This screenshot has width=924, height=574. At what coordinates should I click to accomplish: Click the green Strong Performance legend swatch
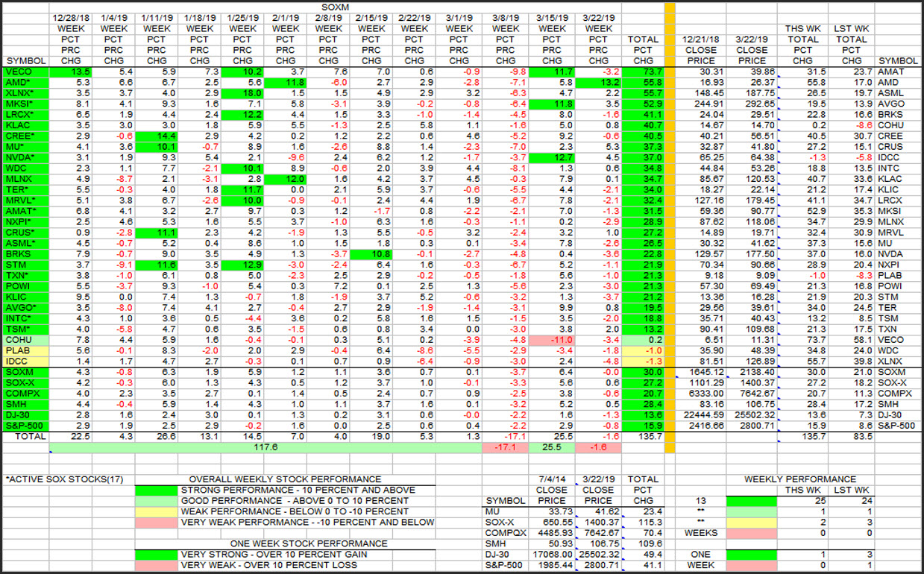(x=156, y=490)
